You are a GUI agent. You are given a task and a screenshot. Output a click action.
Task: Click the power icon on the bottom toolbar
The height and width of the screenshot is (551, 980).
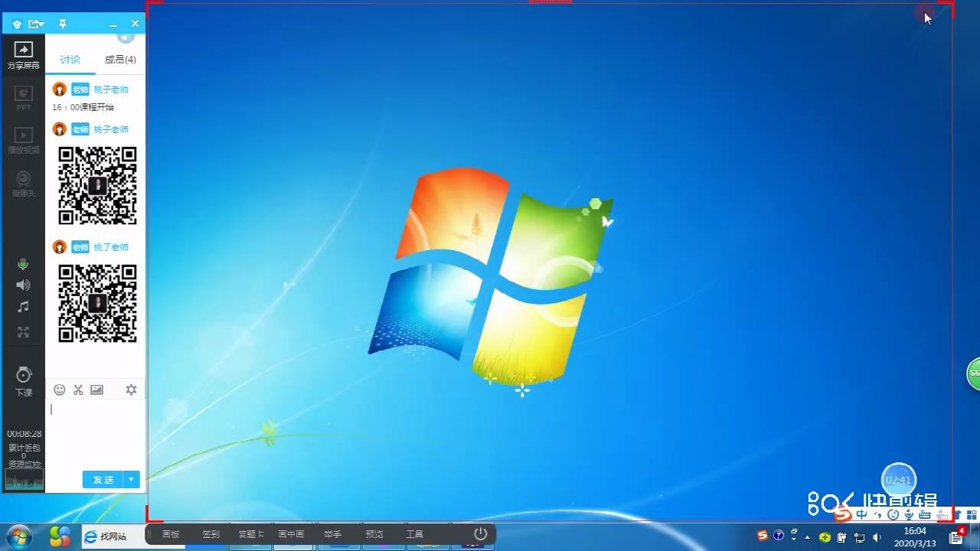click(481, 533)
